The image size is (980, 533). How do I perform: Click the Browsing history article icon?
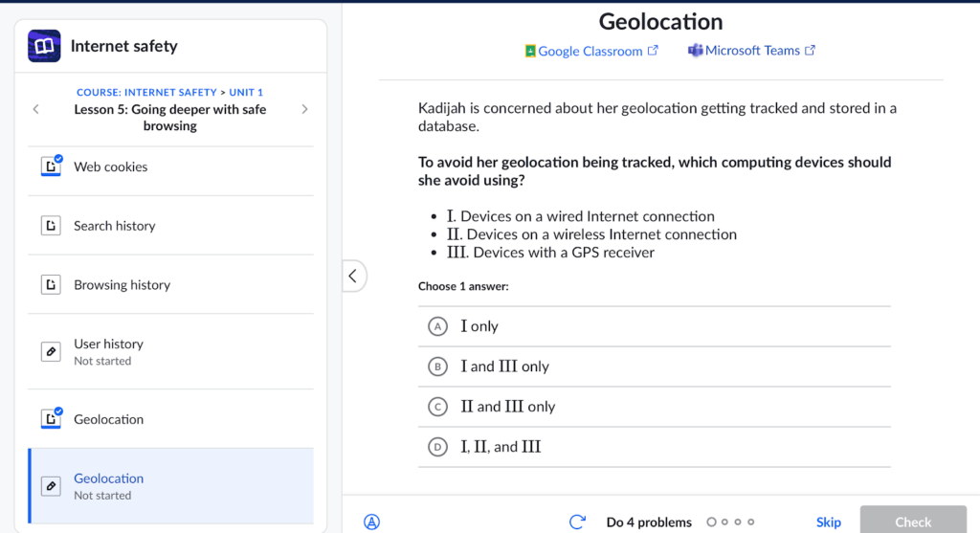click(x=52, y=285)
